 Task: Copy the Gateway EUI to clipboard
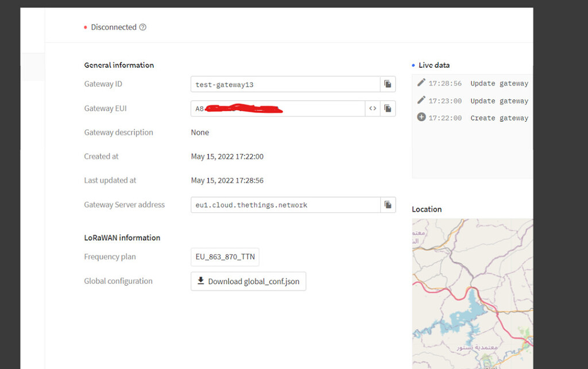tap(388, 108)
